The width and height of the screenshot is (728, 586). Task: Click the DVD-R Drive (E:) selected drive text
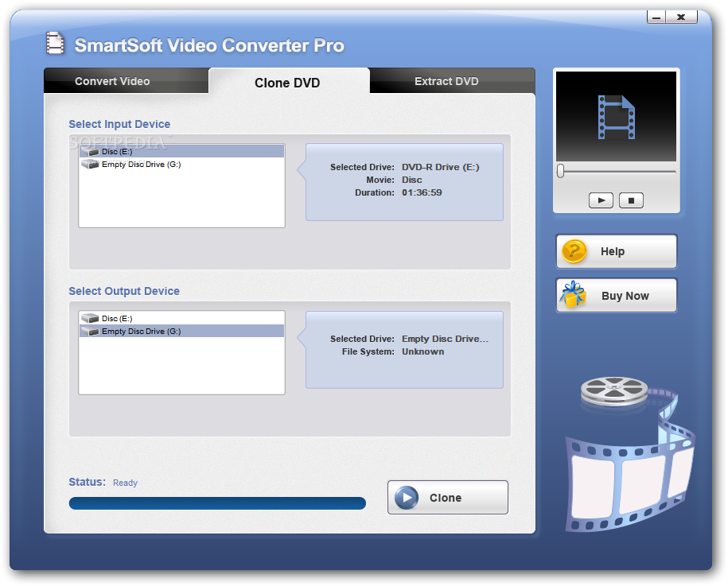click(441, 167)
